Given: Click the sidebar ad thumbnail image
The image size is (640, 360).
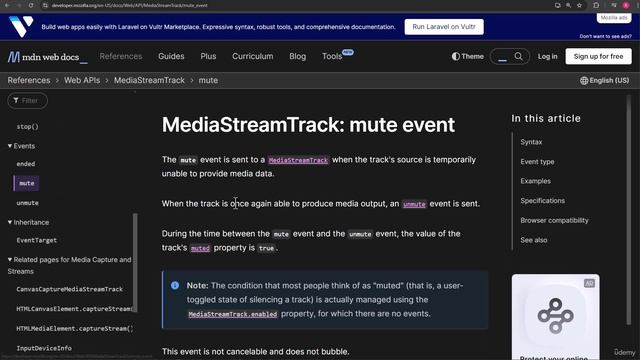Looking at the screenshot, I should coord(556,316).
